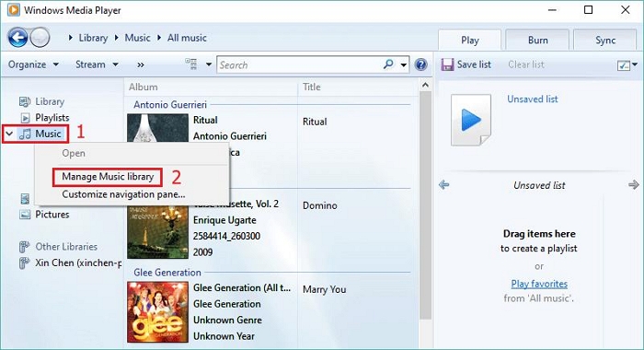Select Playlists in the navigation tree
Screen dimensions: 644x350
[52, 118]
